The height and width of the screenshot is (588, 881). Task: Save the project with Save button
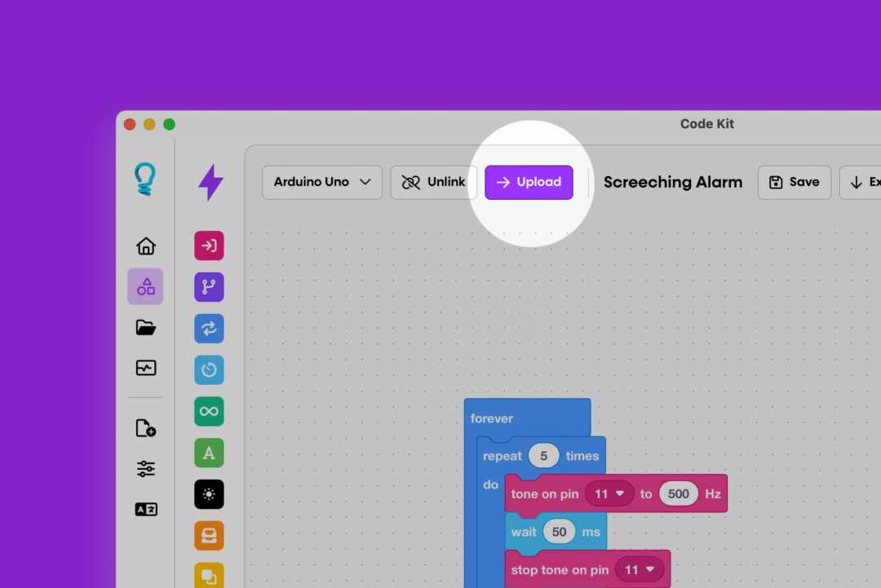pos(794,182)
